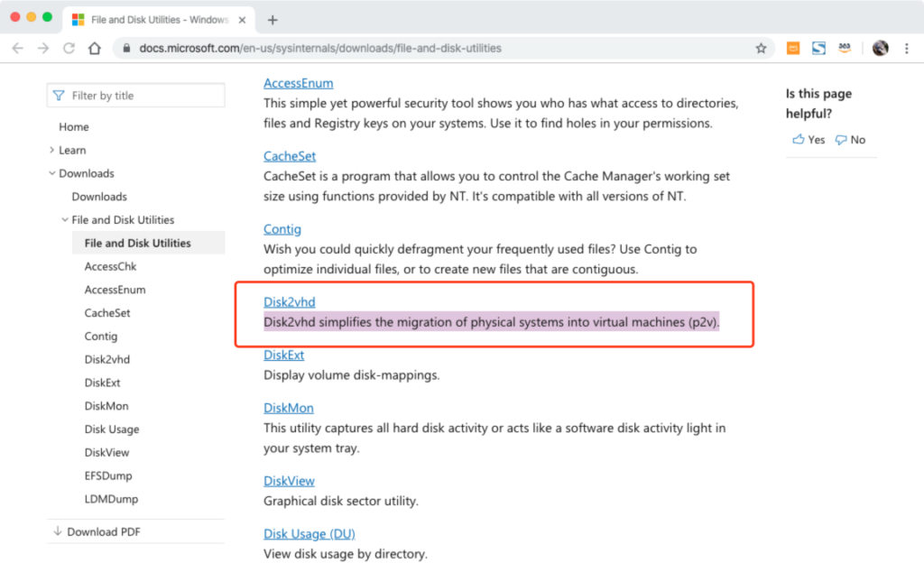Click the thumbs-up Yes feedback button
Image resolution: width=924 pixels, height=563 pixels.
click(808, 140)
